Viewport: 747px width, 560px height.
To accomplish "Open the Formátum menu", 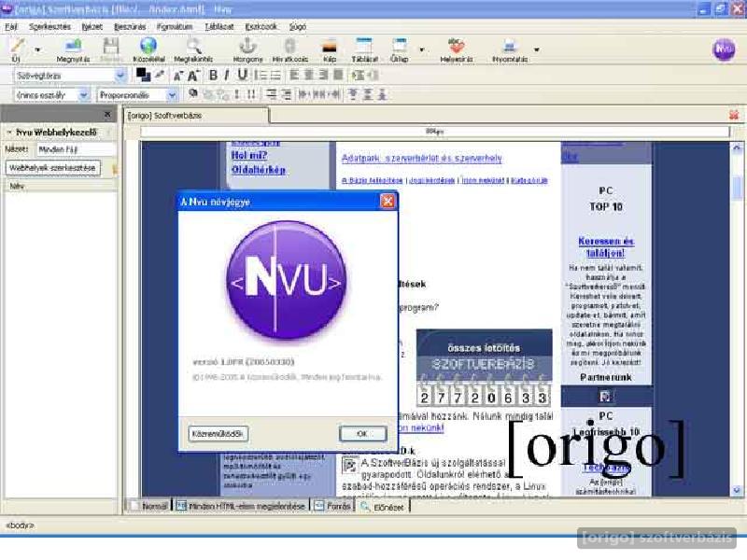I will coord(175,27).
